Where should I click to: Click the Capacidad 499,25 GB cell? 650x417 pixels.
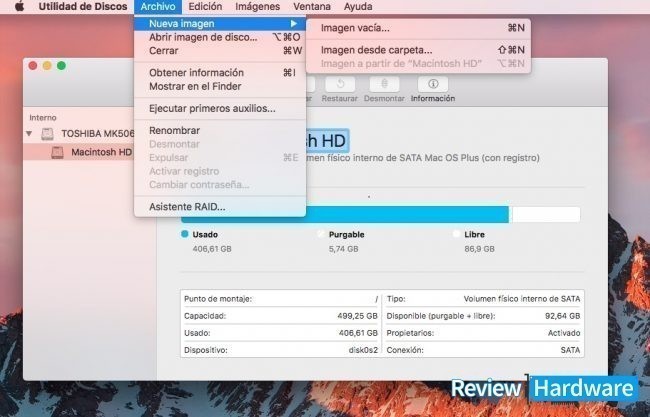click(x=281, y=316)
